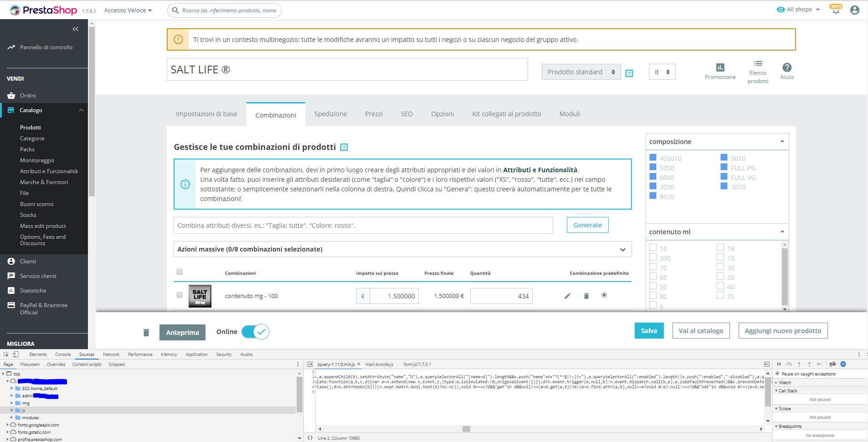This screenshot has height=442, width=868.
Task: Open Elenco prodotti list icon
Action: click(x=758, y=63)
